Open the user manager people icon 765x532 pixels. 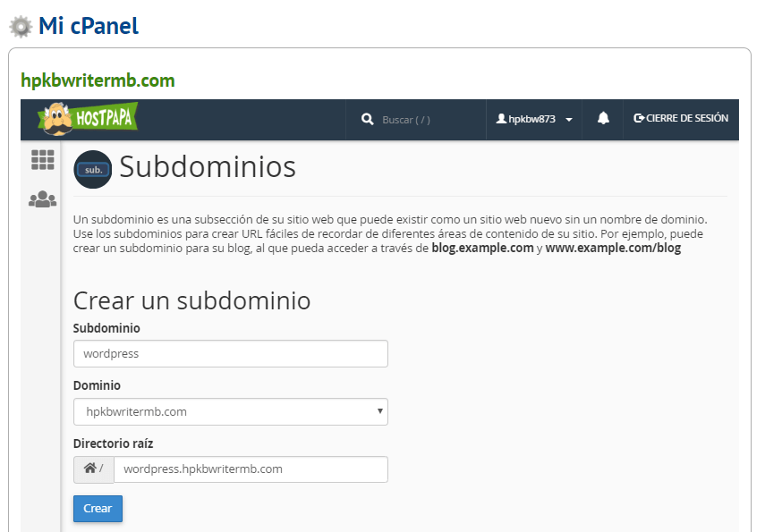point(42,199)
